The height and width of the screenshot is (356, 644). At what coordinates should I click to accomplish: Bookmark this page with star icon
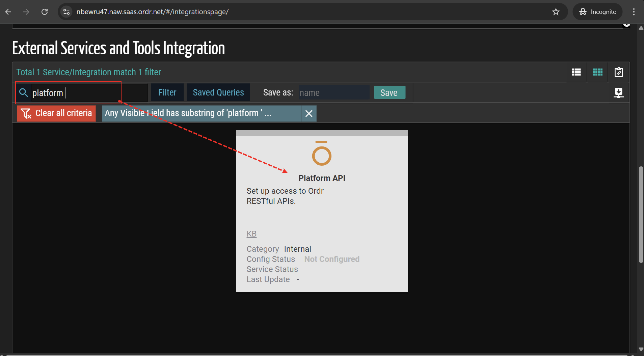tap(556, 12)
